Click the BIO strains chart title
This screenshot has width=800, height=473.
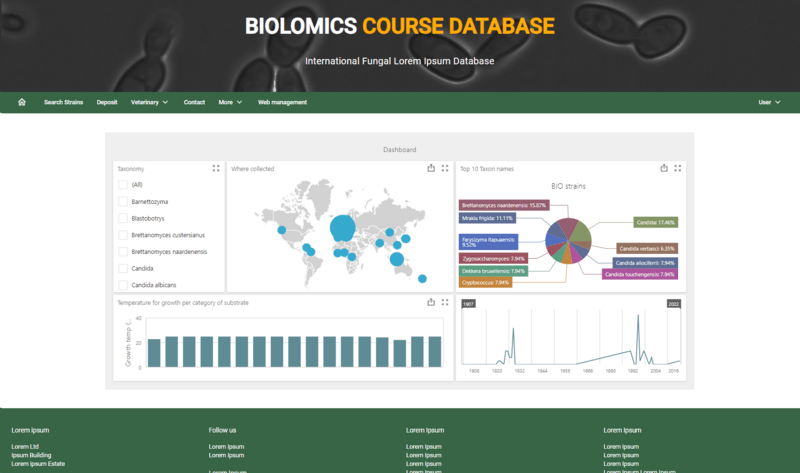(x=568, y=186)
